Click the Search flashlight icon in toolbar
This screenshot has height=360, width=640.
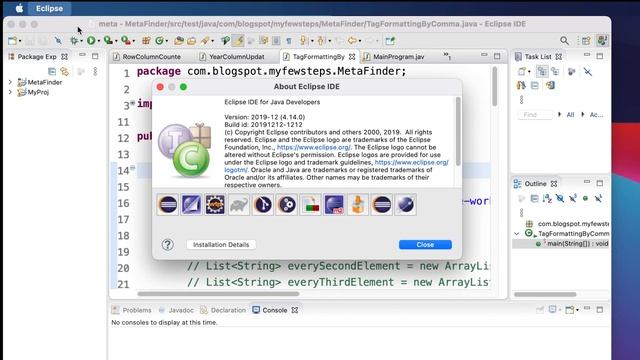point(204,41)
